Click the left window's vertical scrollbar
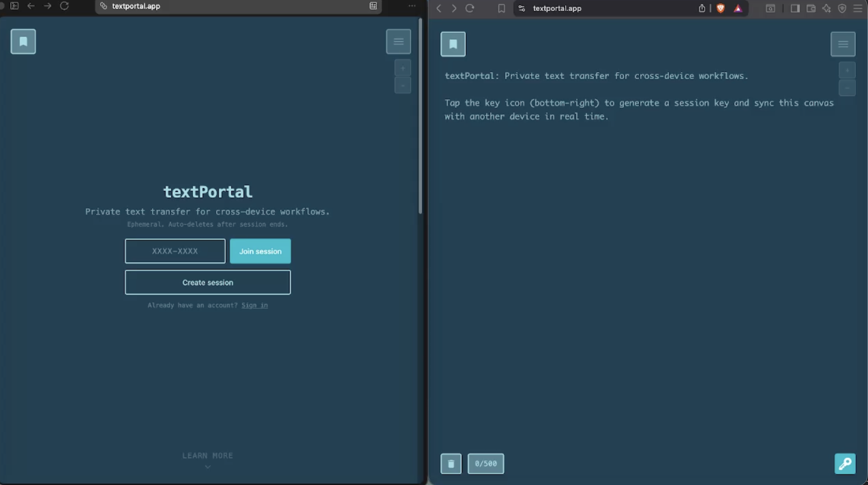This screenshot has height=485, width=868. tap(420, 116)
